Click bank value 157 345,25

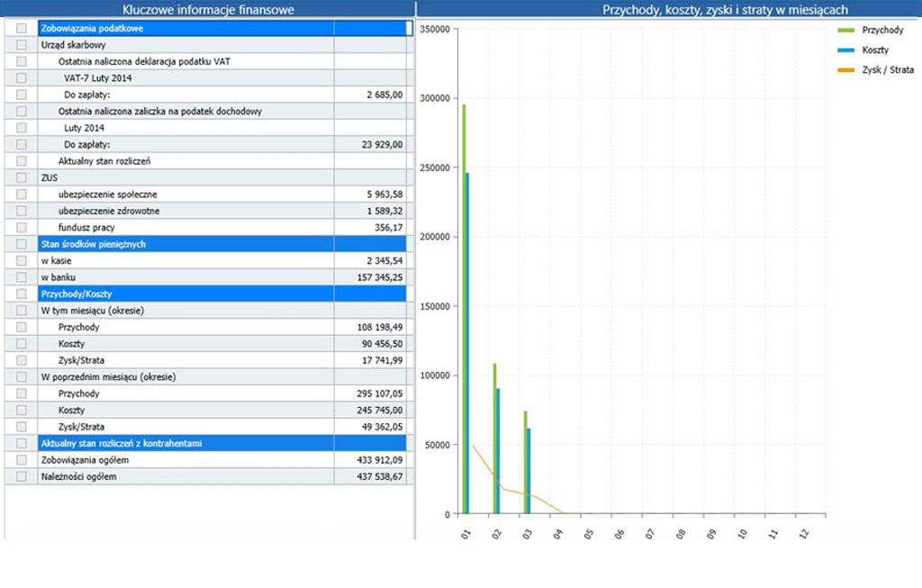click(380, 277)
